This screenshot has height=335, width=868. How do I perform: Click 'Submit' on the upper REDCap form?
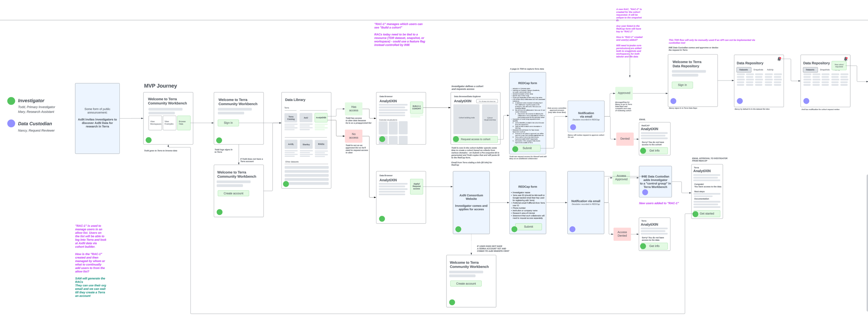(527, 148)
